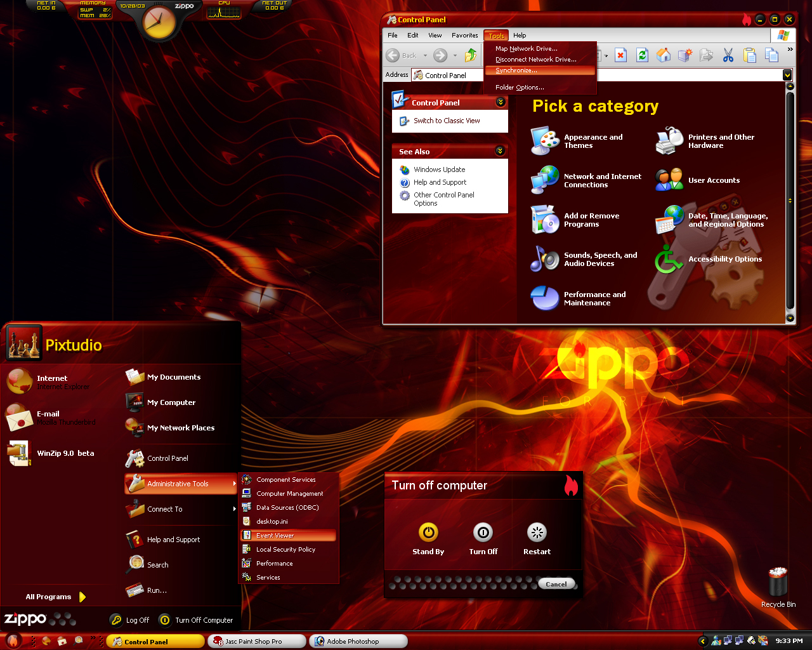Click the Stop (red X) toolbar icon
812x650 pixels.
pyautogui.click(x=620, y=55)
